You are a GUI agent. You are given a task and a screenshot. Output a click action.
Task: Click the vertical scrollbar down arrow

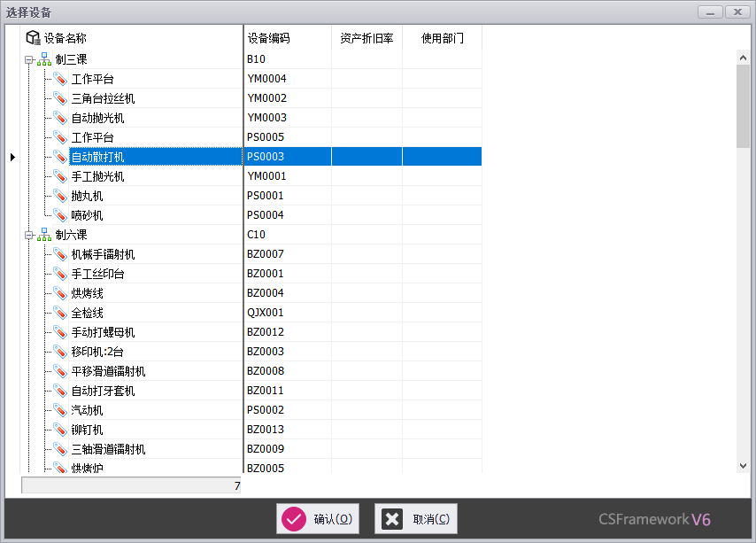click(x=743, y=465)
